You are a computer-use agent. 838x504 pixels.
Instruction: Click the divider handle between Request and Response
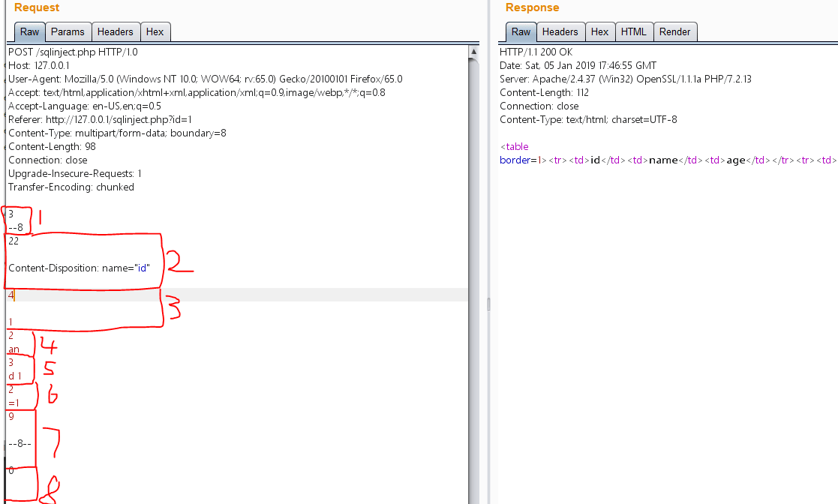pyautogui.click(x=488, y=304)
